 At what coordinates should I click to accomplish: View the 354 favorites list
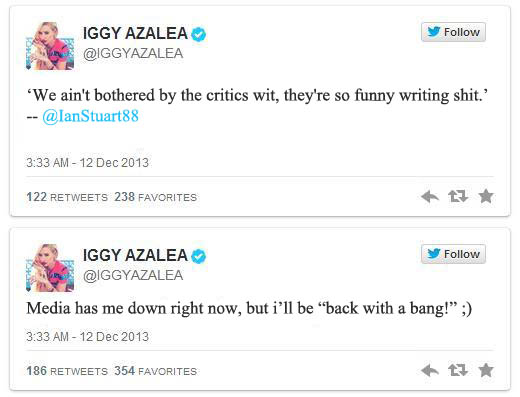[x=155, y=371]
